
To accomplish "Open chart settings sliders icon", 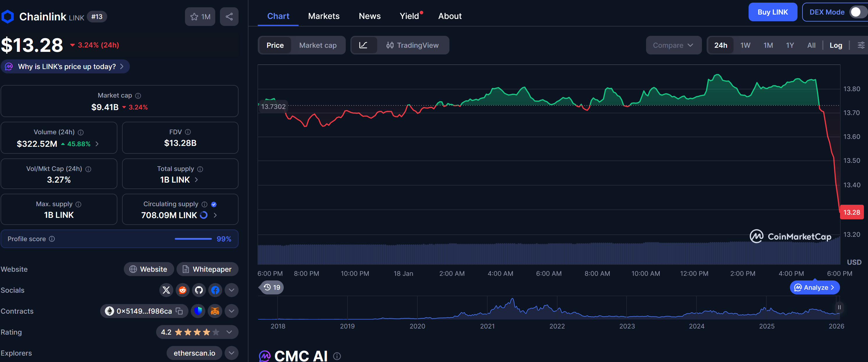I will [x=861, y=45].
